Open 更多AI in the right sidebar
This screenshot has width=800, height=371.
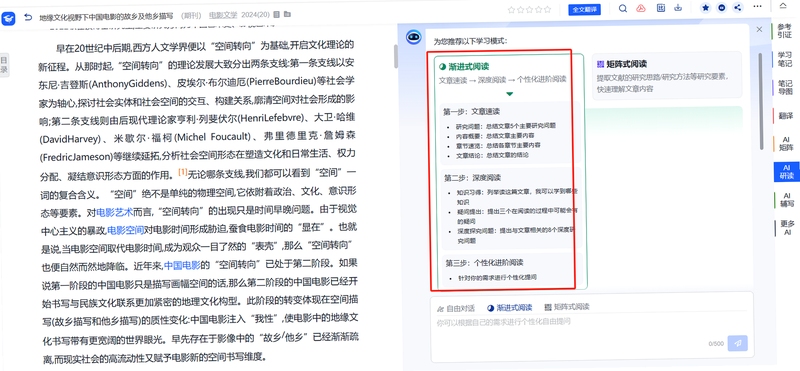click(787, 228)
